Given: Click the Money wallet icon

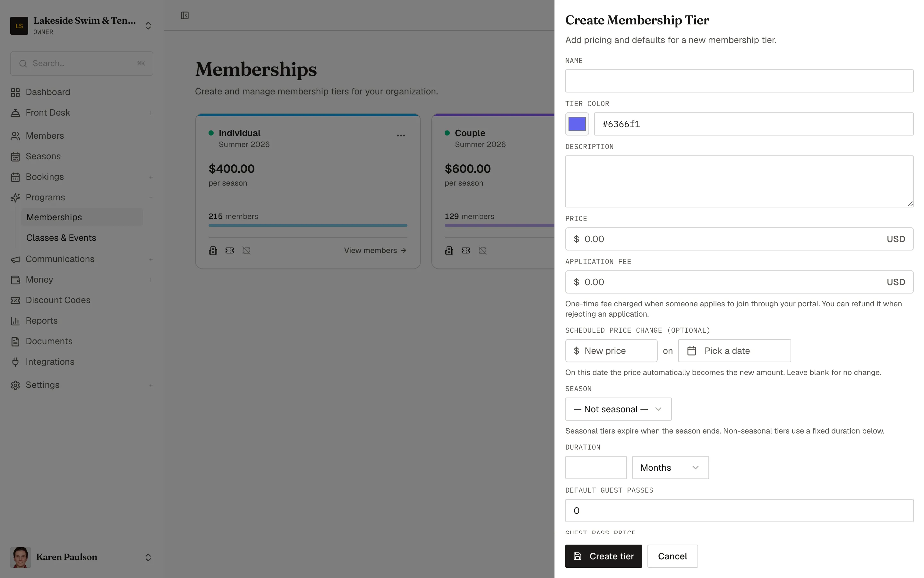Looking at the screenshot, I should click(15, 280).
